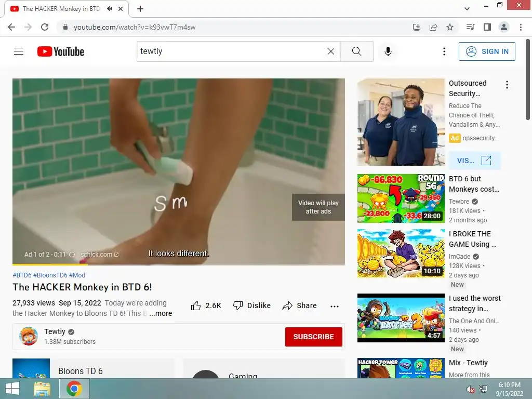The width and height of the screenshot is (532, 399).
Task: Click the #BloonsTD6 hashtag
Action: 50,275
